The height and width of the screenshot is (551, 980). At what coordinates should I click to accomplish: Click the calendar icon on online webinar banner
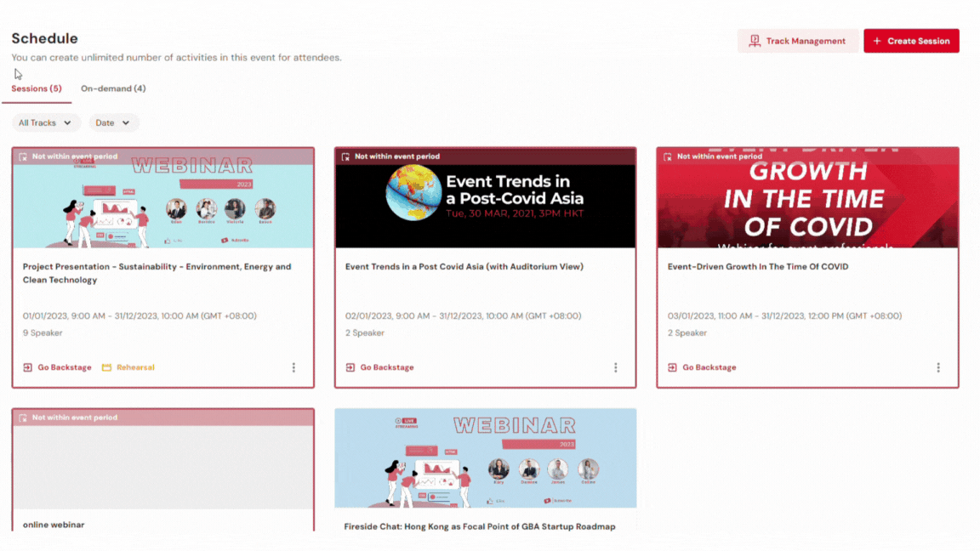pyautogui.click(x=23, y=418)
